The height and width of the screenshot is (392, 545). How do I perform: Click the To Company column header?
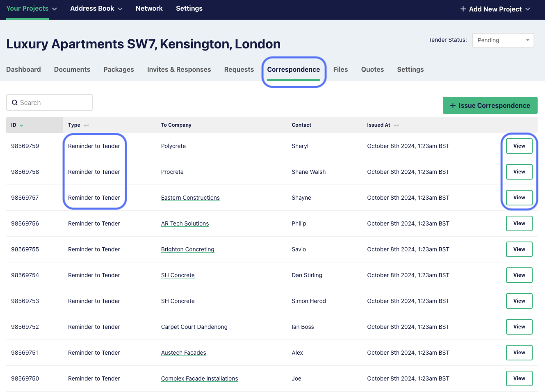[x=176, y=125]
